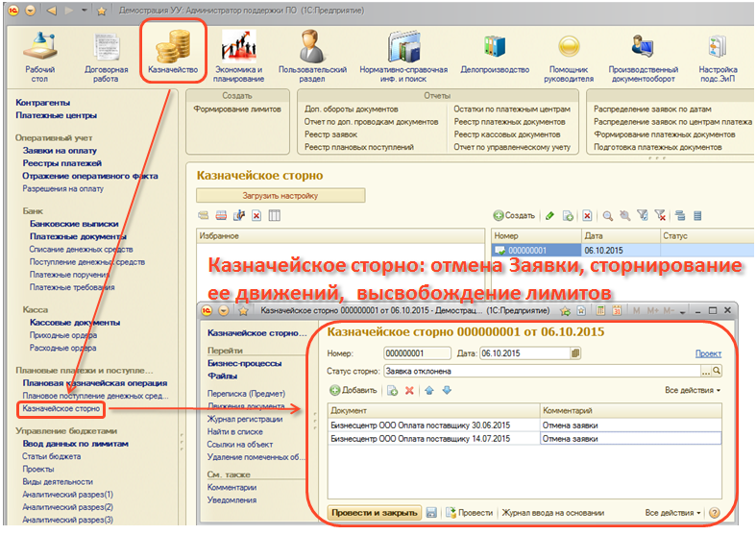Follow the Проект link in the dialog
Viewport: 756px width, 535px height.
707,353
